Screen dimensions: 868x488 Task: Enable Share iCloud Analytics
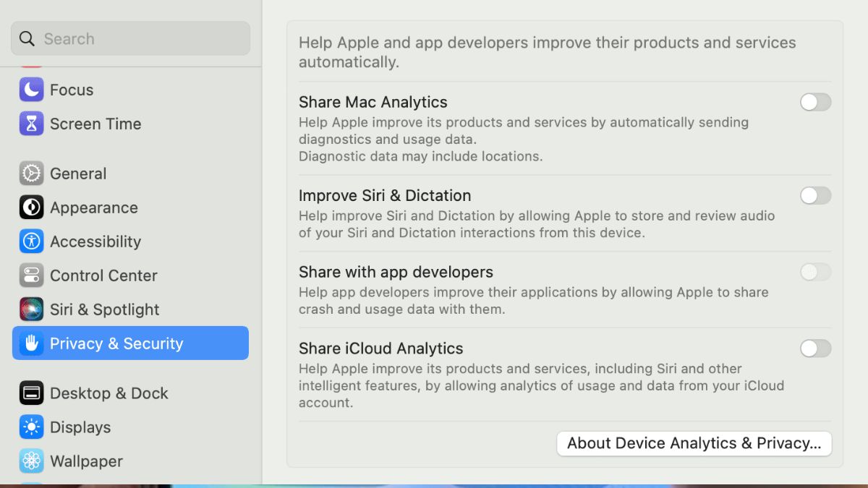click(x=815, y=348)
